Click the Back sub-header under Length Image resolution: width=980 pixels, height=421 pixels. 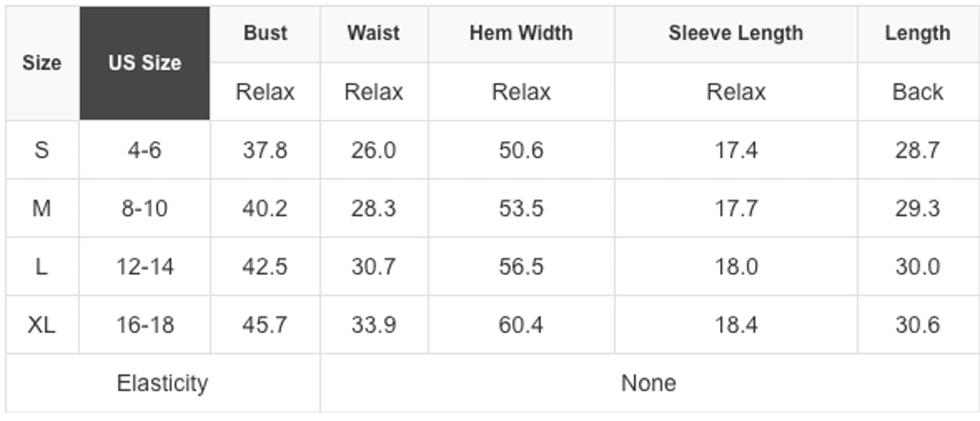point(917,92)
